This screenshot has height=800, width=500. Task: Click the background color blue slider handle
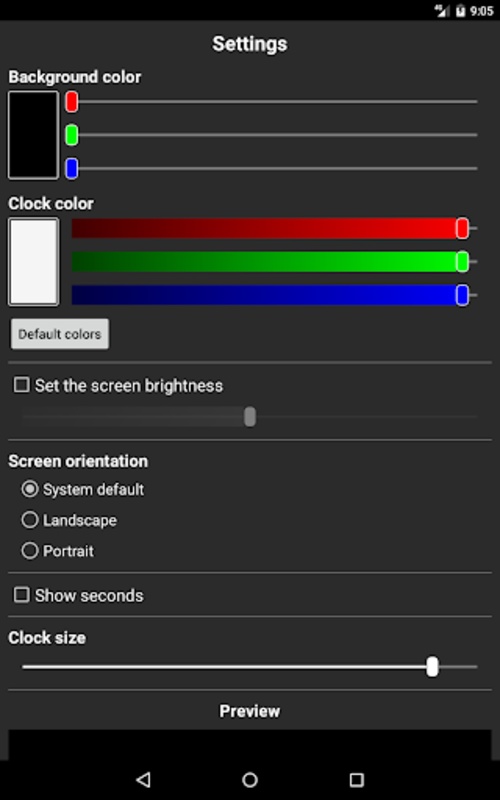pyautogui.click(x=72, y=168)
